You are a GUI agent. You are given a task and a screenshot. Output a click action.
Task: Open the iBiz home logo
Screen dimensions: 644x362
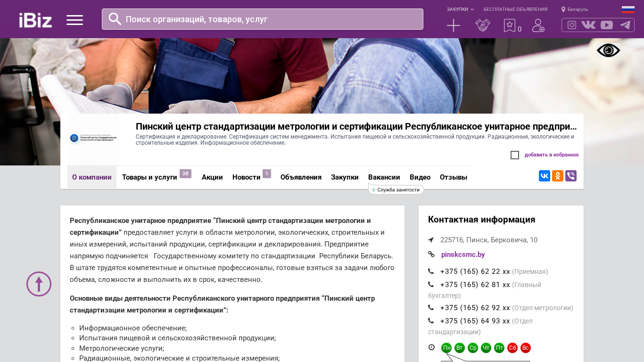point(35,20)
